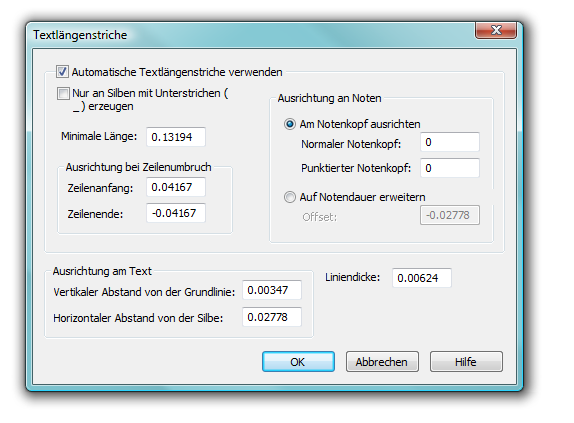Click the greyed-out Offset field
The image size is (574, 423).
coord(450,215)
